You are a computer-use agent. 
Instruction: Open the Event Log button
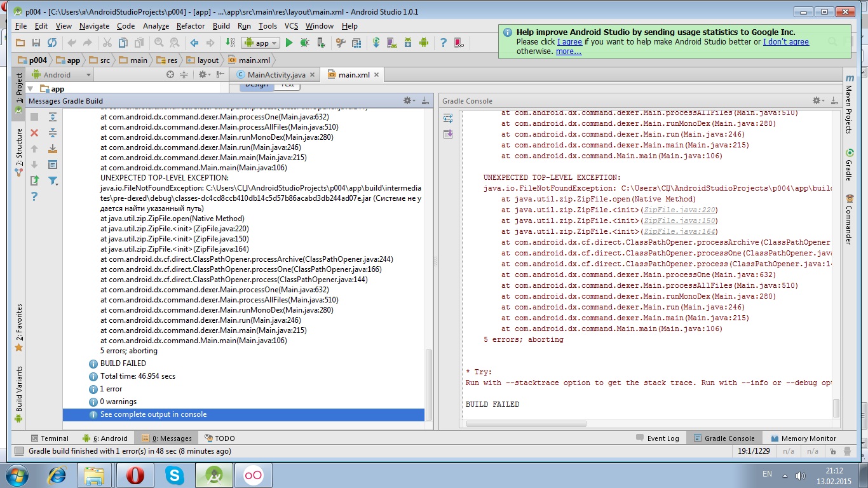658,438
